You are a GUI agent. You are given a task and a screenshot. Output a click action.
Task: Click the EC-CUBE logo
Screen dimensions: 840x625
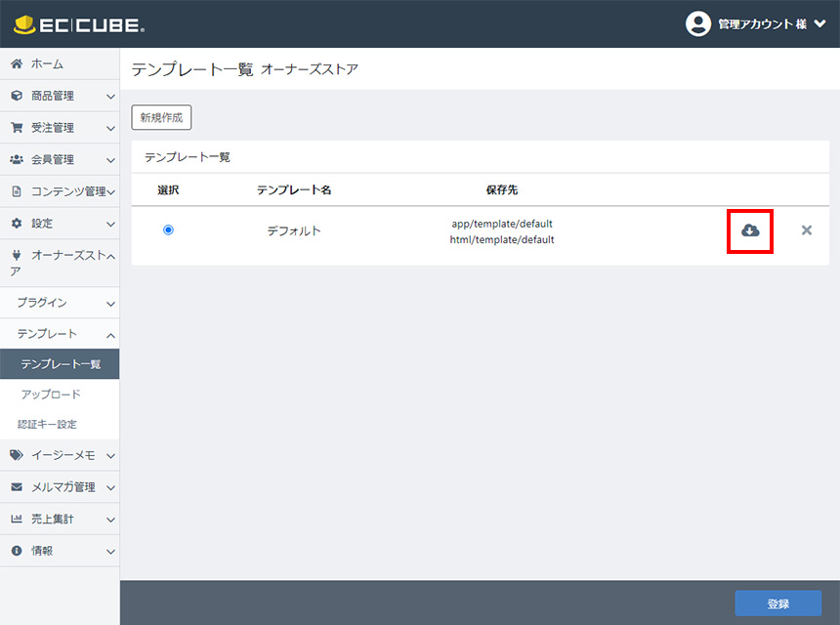(x=79, y=24)
